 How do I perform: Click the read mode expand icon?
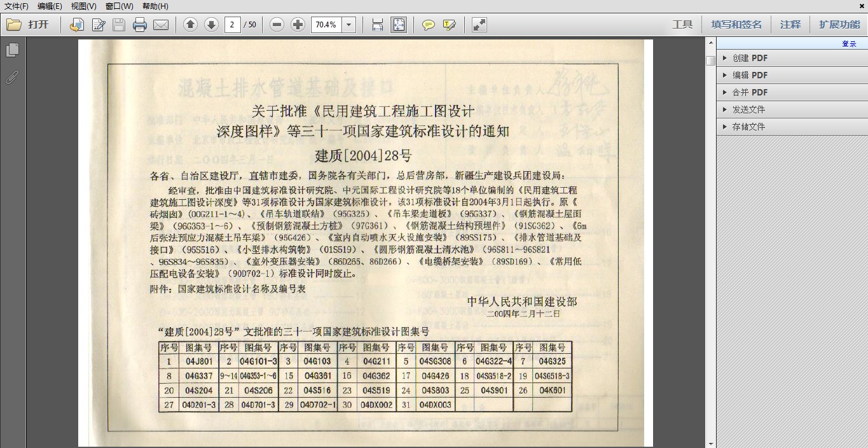click(479, 25)
